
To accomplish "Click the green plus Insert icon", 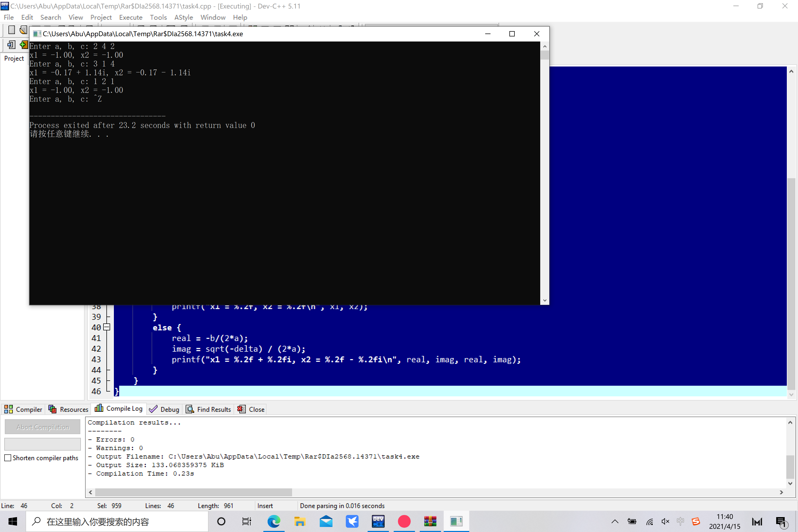I will click(23, 44).
